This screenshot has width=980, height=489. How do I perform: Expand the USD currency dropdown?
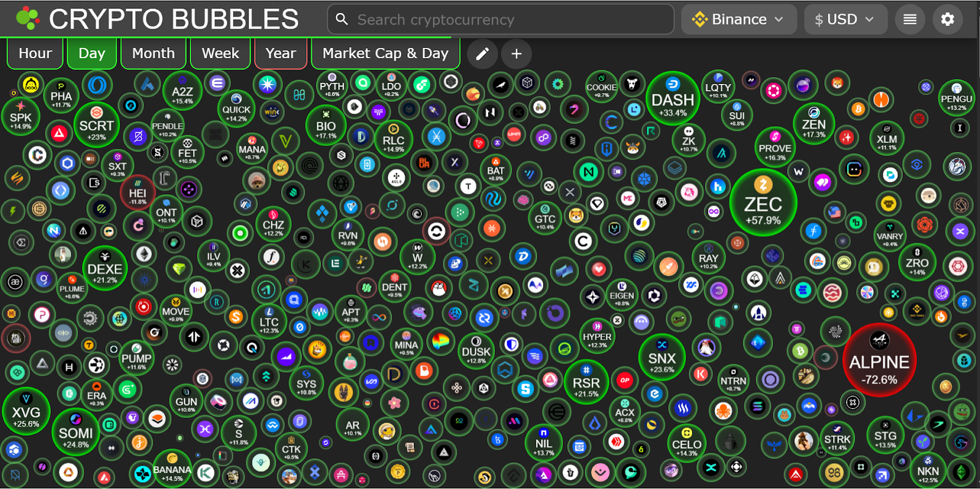pos(843,20)
